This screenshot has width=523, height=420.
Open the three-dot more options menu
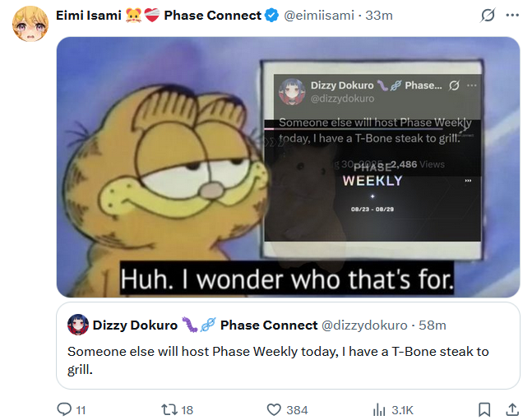(x=511, y=16)
